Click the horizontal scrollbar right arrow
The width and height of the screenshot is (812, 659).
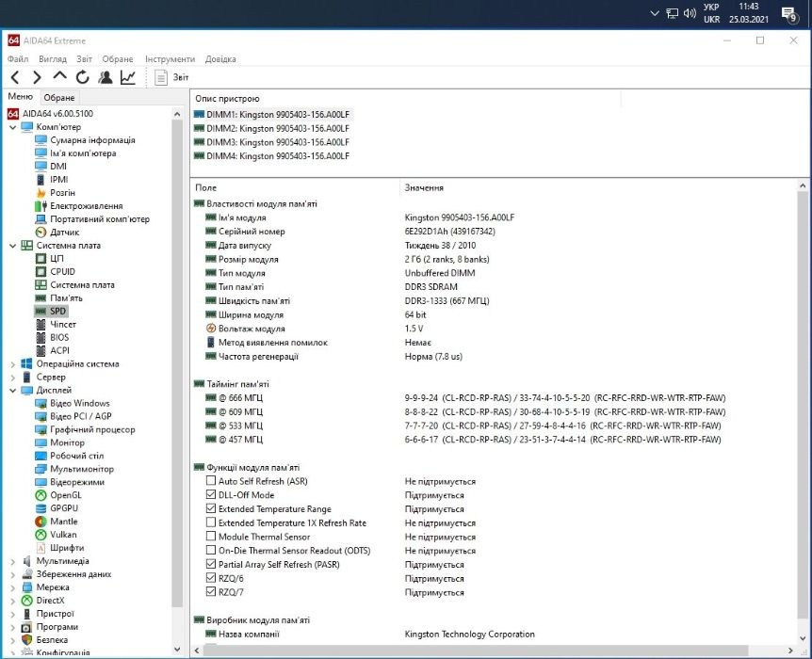pyautogui.click(x=790, y=651)
